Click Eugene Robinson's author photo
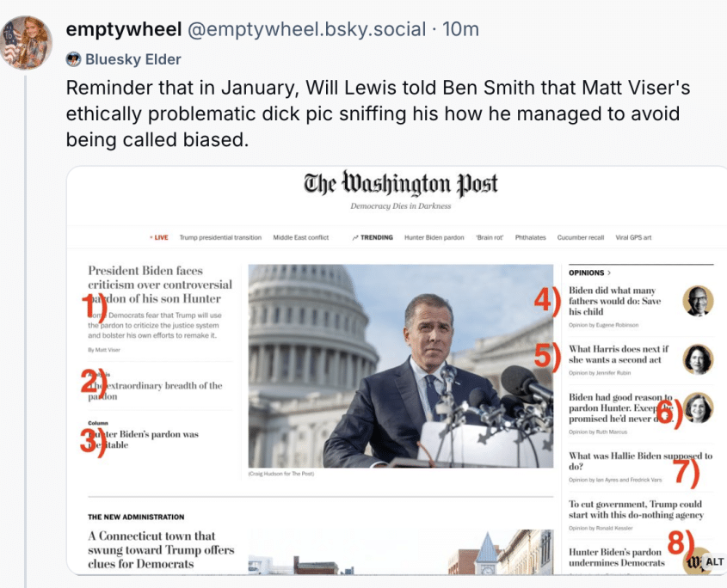The image size is (727, 588). [x=698, y=301]
